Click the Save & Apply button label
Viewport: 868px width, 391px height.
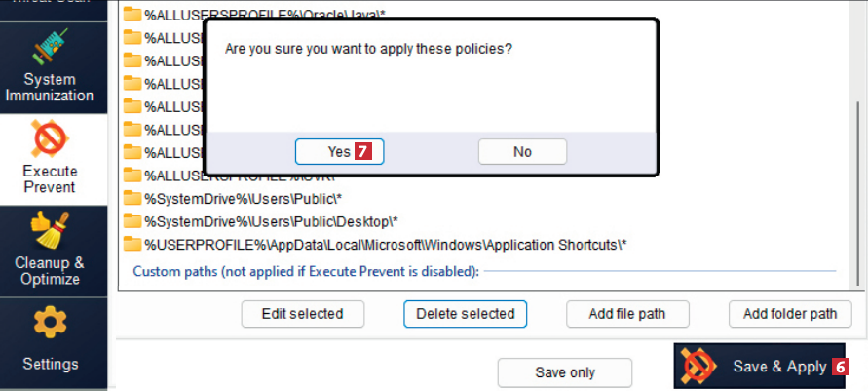point(778,367)
